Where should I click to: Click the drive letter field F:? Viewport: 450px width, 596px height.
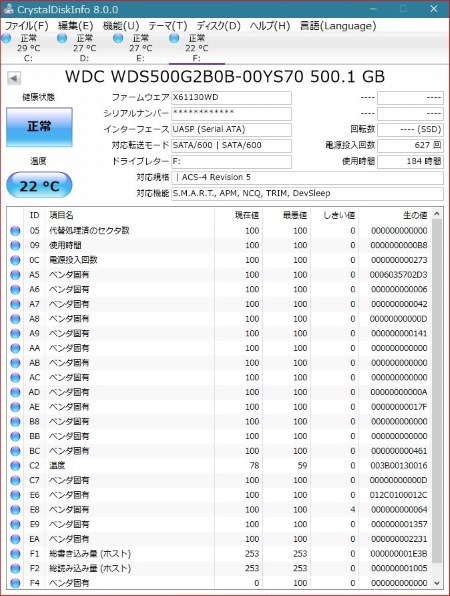pyautogui.click(x=231, y=162)
